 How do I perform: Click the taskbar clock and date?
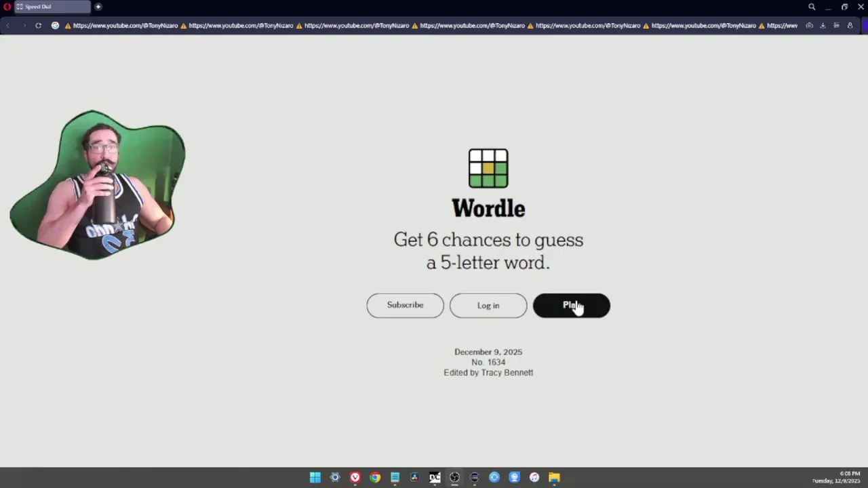836,477
